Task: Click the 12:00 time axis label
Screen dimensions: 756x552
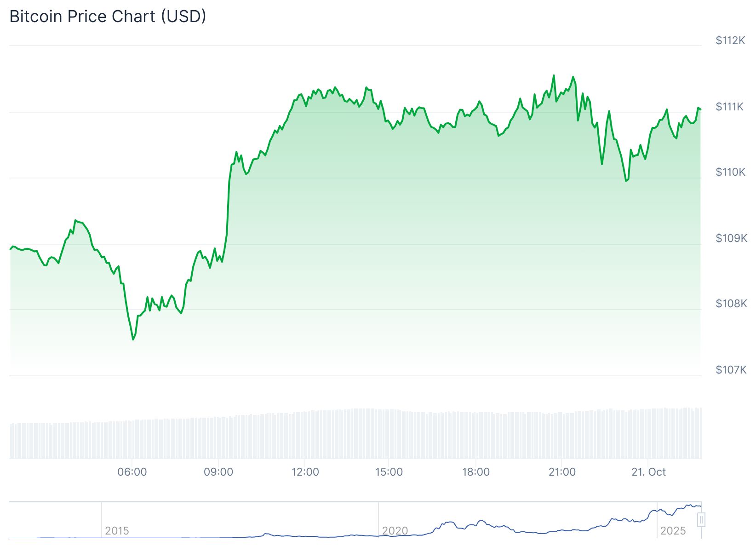Action: point(305,472)
